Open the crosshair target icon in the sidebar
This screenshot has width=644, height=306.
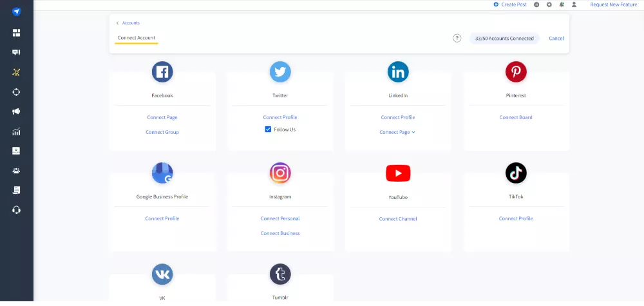(x=17, y=92)
